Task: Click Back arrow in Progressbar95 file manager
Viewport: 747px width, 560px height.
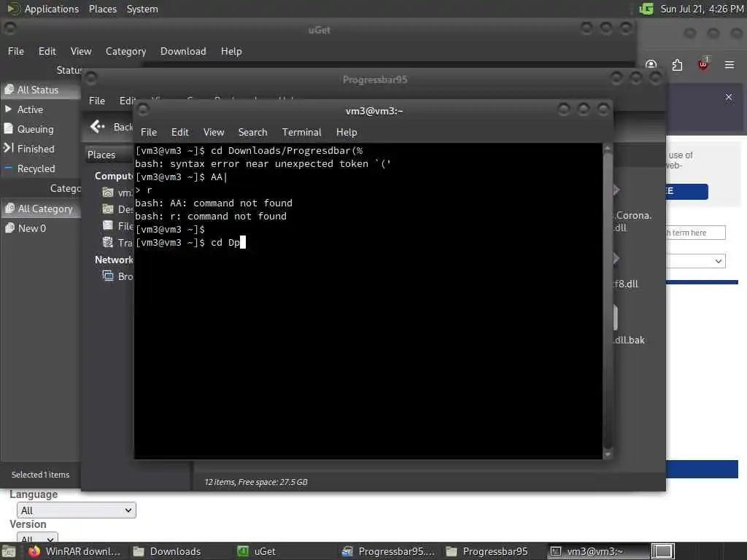Action: click(98, 127)
